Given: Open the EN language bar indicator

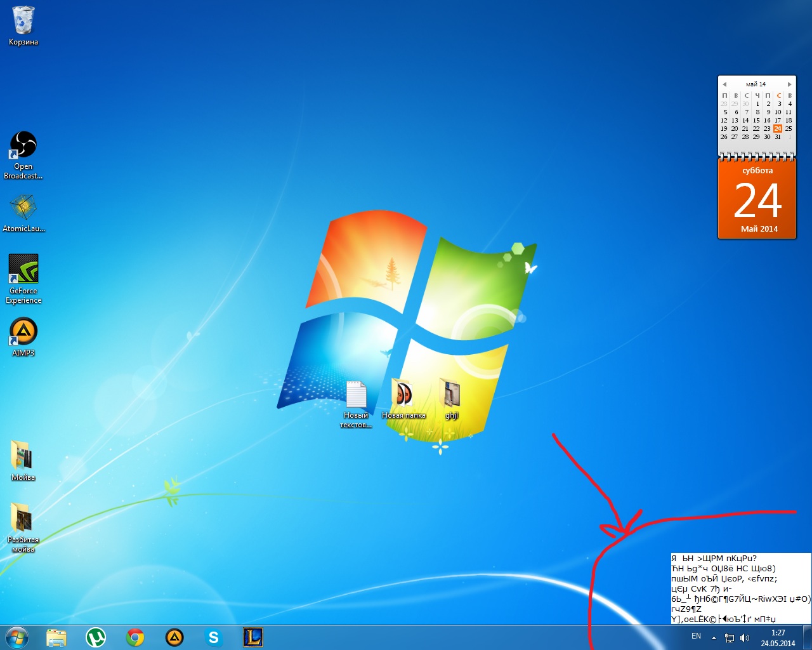Looking at the screenshot, I should (x=696, y=636).
